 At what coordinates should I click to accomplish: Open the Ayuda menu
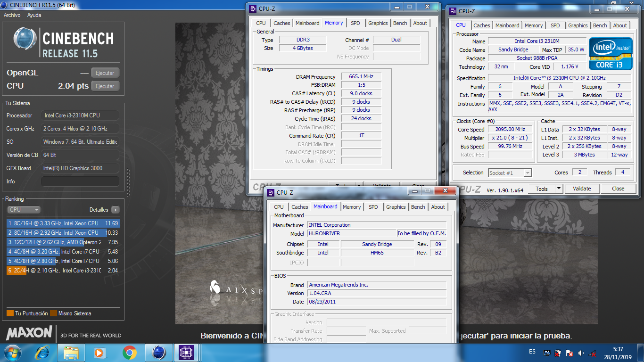pos(34,15)
